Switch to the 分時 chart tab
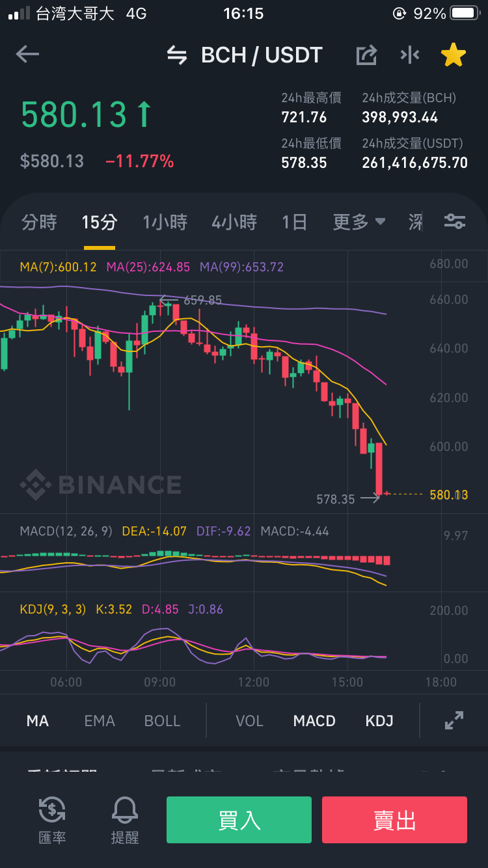 click(x=40, y=223)
